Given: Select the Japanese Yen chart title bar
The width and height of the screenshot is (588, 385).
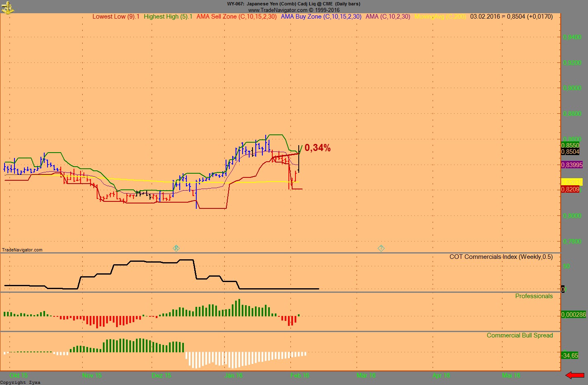Looking at the screenshot, I should [294, 4].
